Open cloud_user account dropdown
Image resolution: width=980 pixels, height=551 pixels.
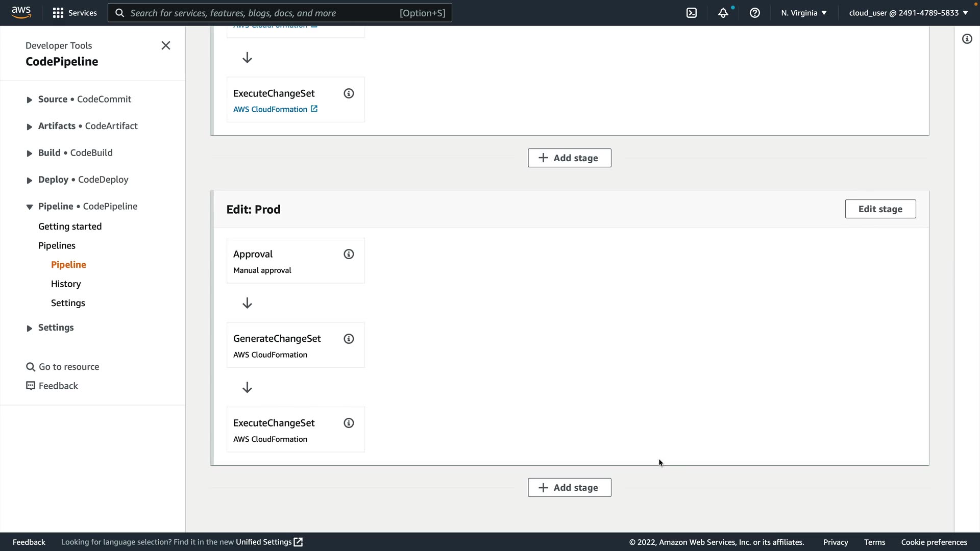(908, 13)
